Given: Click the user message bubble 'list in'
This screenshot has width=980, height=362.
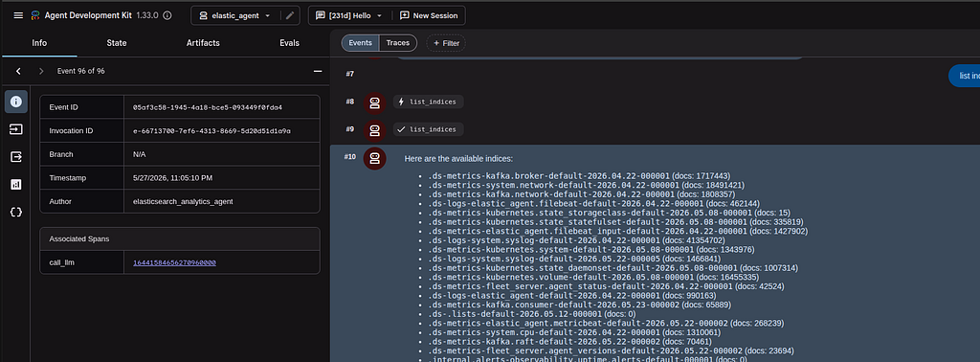Looking at the screenshot, I should coord(965,76).
